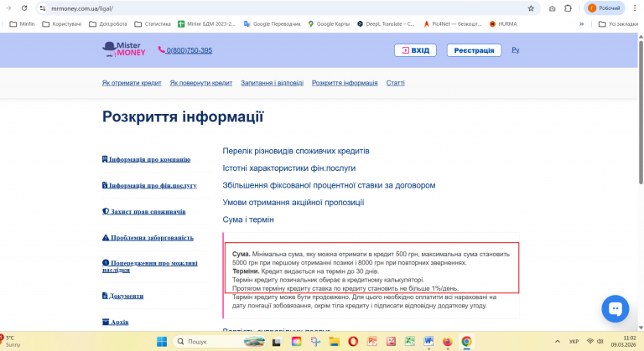Image resolution: width=644 pixels, height=351 pixels.
Task: Open Task View on the taskbar
Action: coord(278,342)
